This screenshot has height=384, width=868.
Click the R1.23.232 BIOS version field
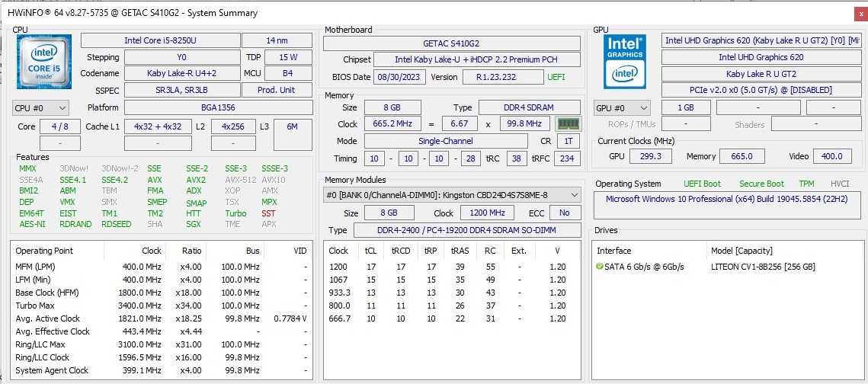503,77
